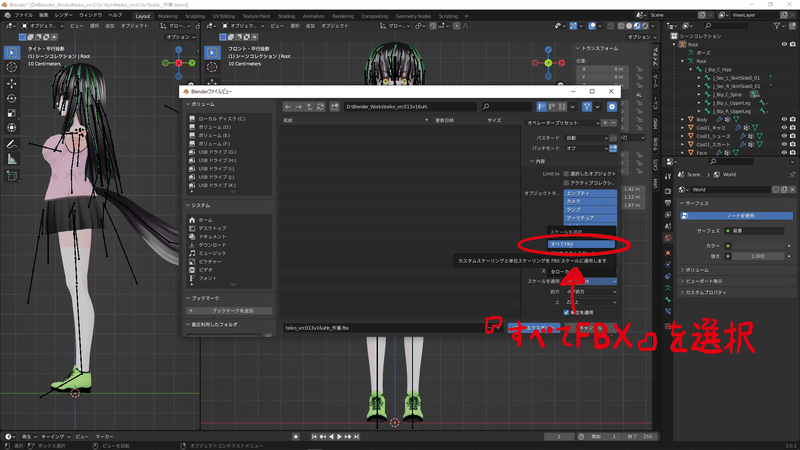Add an operator preset with plus icon
Viewport: 800px width, 450px height.
605,123
